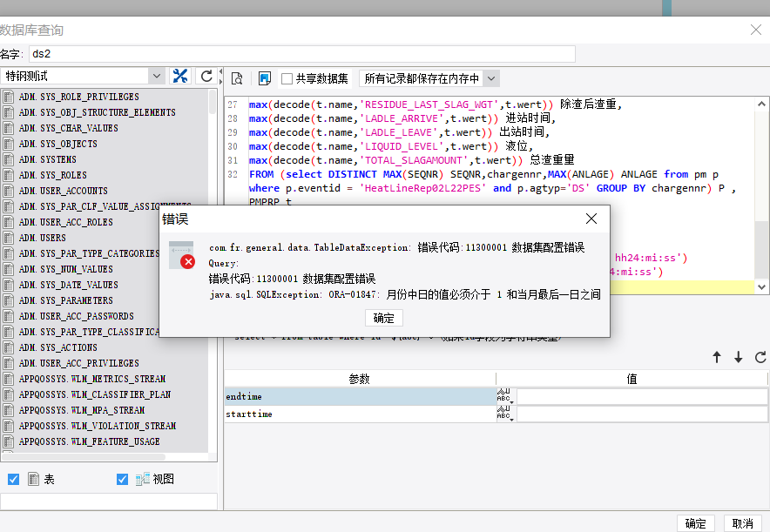Select table ADM.SYS_ACTIONS
This screenshot has width=770, height=532.
click(58, 347)
